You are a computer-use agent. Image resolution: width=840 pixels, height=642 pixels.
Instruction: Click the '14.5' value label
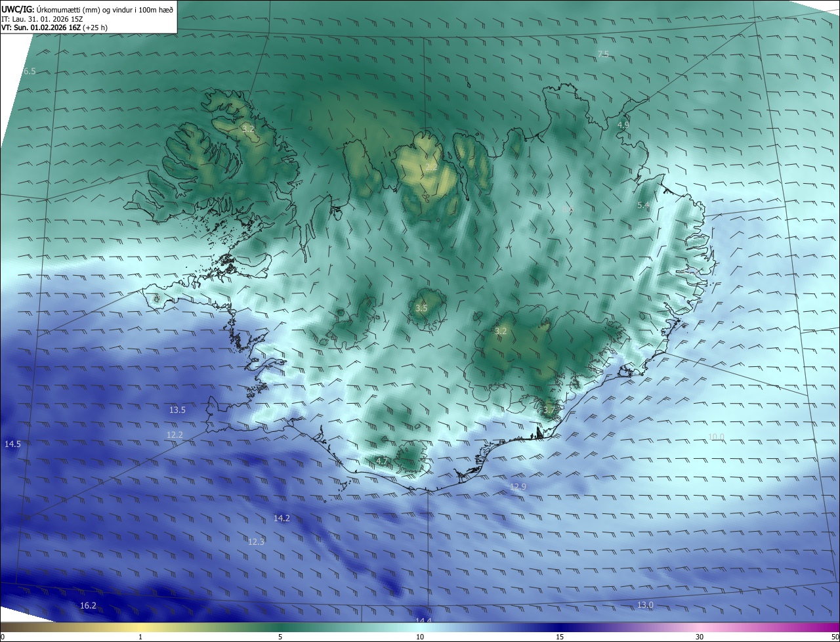coord(12,444)
